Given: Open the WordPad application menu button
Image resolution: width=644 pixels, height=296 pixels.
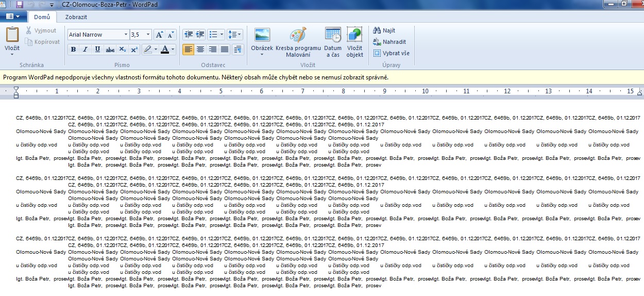Looking at the screenshot, I should click(13, 17).
